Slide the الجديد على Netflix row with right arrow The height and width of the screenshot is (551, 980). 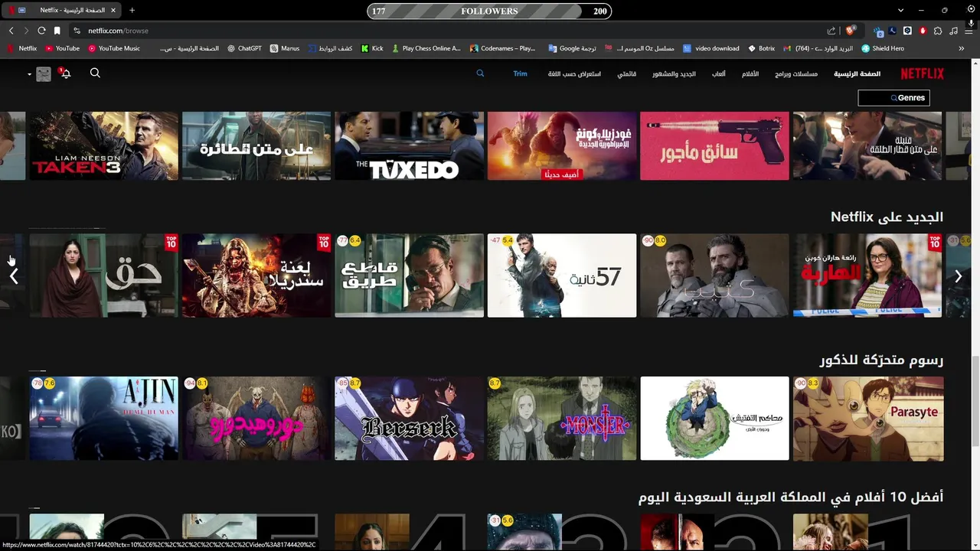pyautogui.click(x=958, y=276)
